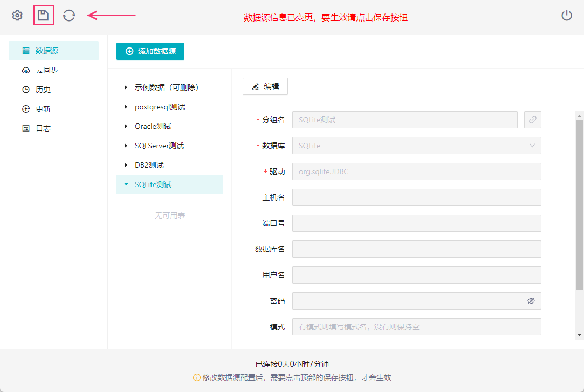Click the 无可用表 text

[x=170, y=216]
